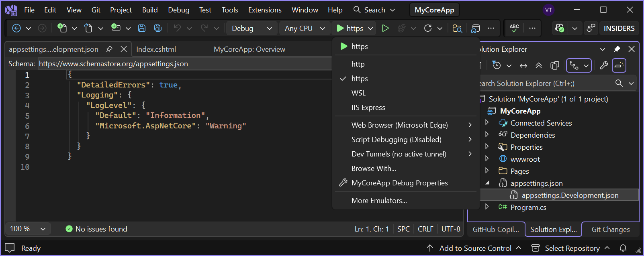Open MyCoreApp Debug Properties

coord(399,183)
